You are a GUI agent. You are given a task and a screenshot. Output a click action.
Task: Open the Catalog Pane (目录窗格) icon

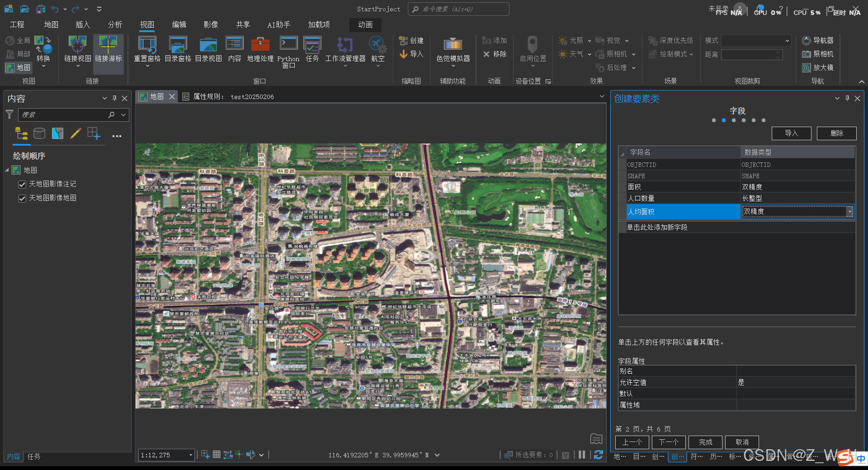pos(178,44)
